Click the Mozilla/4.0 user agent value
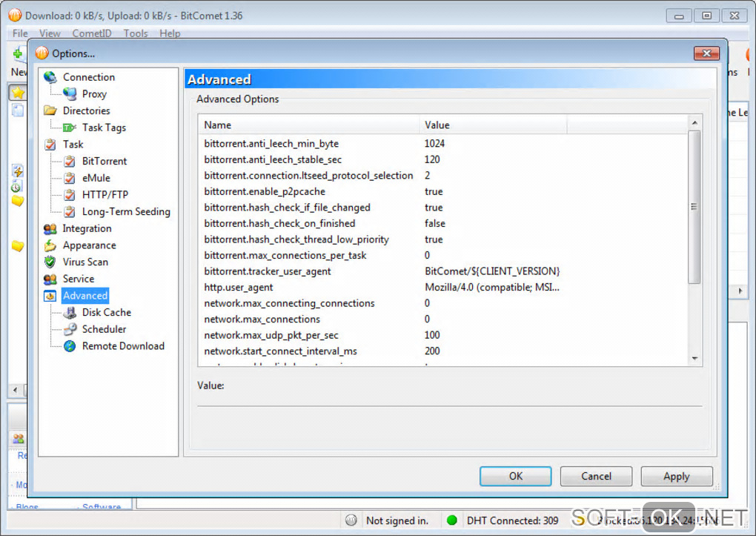 [492, 287]
